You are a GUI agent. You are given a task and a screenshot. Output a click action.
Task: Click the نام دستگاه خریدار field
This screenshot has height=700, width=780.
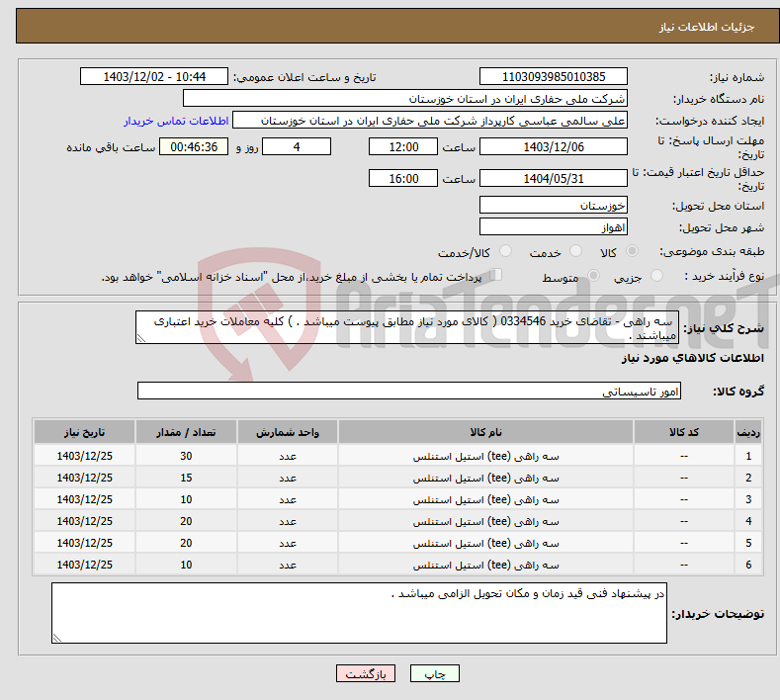pos(405,99)
